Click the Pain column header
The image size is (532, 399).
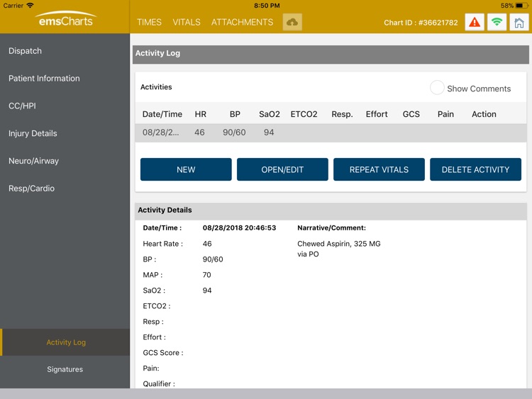(x=445, y=114)
